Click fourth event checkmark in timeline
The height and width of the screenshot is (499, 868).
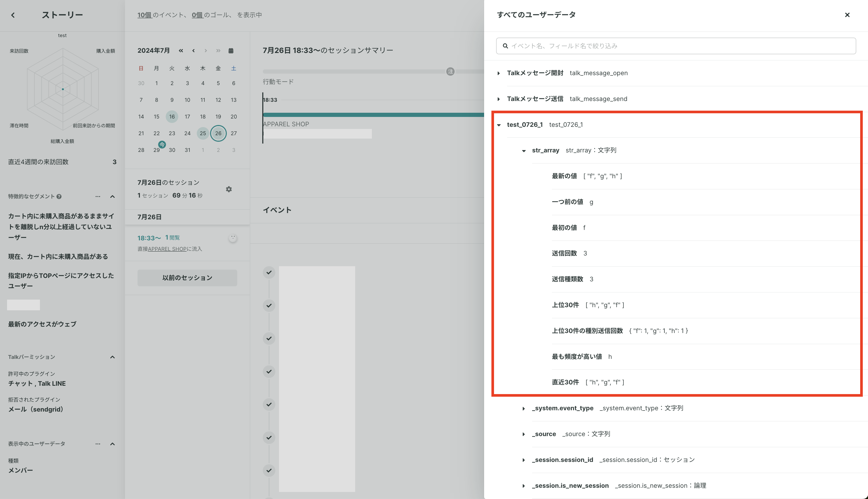point(269,371)
